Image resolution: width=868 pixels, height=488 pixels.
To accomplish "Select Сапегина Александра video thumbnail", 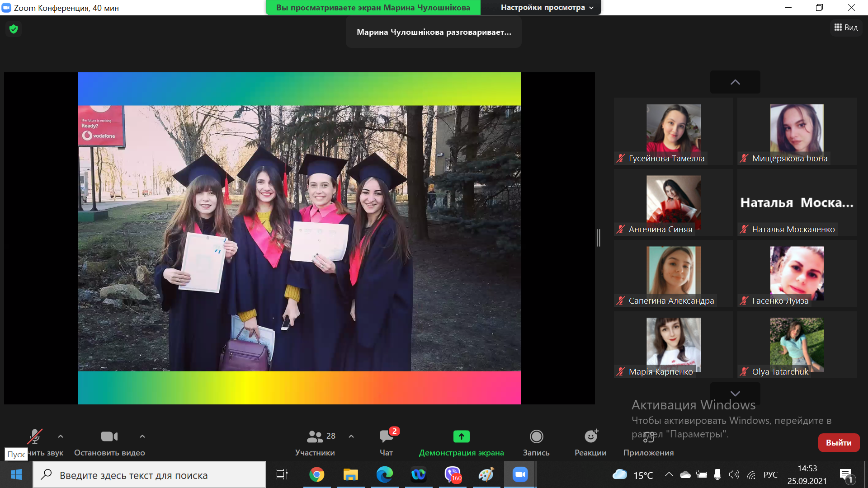I will 673,273.
